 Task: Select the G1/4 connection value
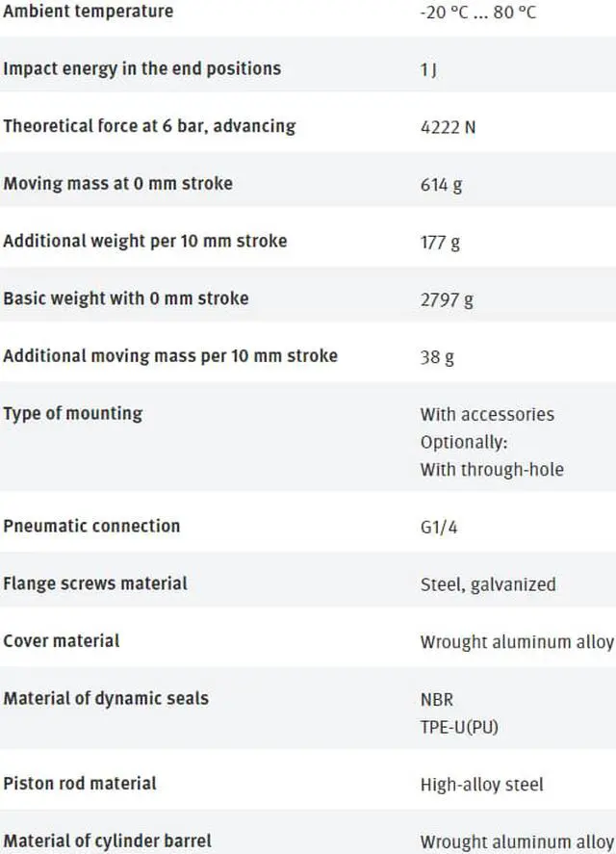coord(440,528)
